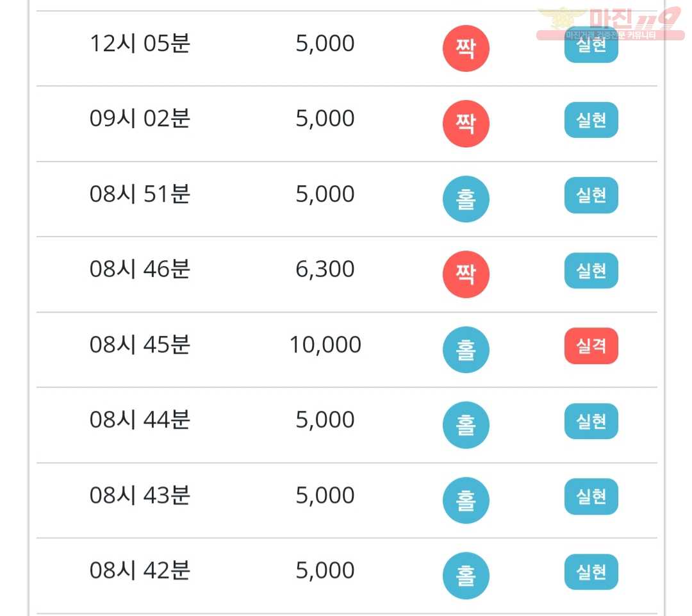
Task: Click the 마진 watermark logo
Action: click(611, 24)
